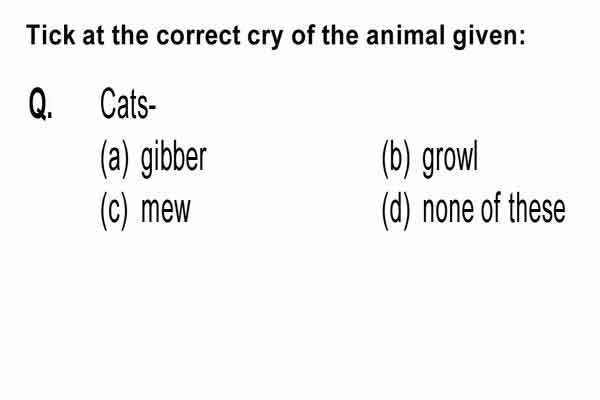The image size is (600, 400).
Task: Select the "gibber" answer word
Action: [173, 161]
